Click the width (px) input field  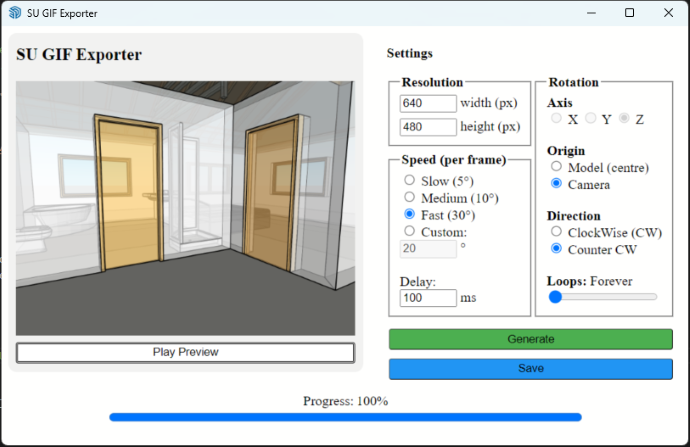(428, 103)
